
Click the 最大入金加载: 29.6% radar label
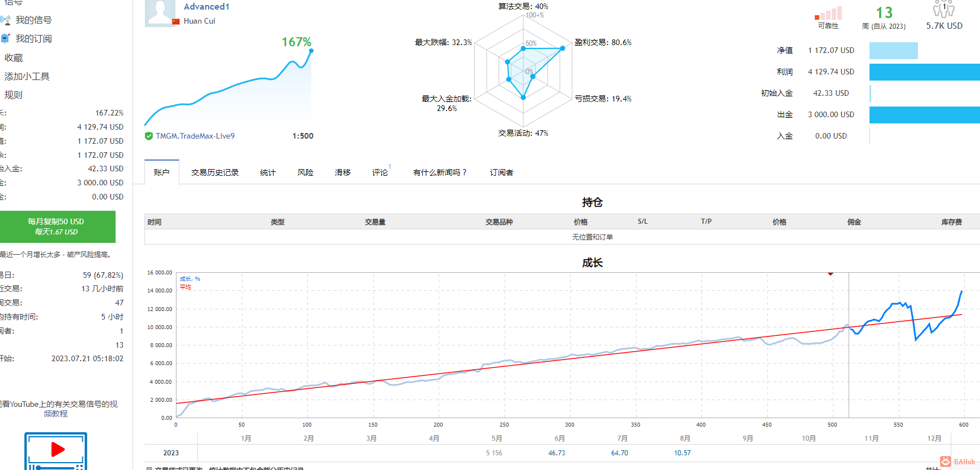coord(447,104)
